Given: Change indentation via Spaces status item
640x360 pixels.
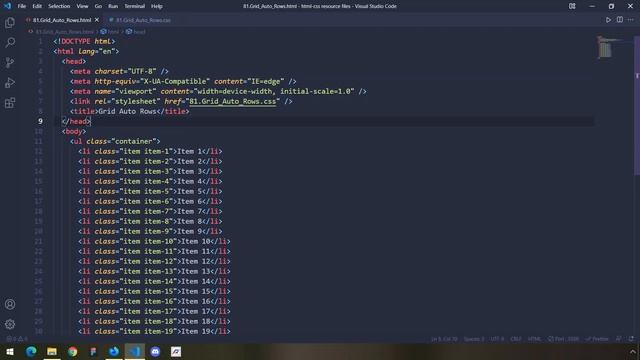Looking at the screenshot, I should (x=474, y=339).
